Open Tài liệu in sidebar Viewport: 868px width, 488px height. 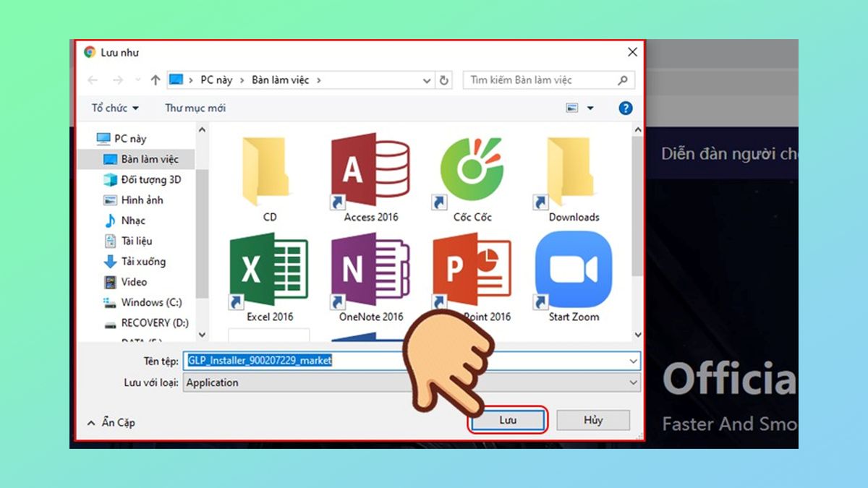coord(127,241)
